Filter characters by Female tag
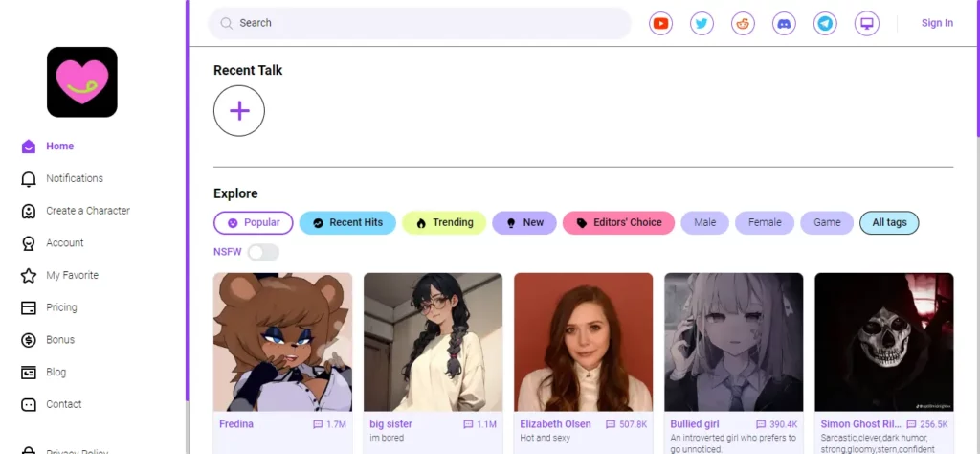The width and height of the screenshot is (980, 454). click(765, 222)
